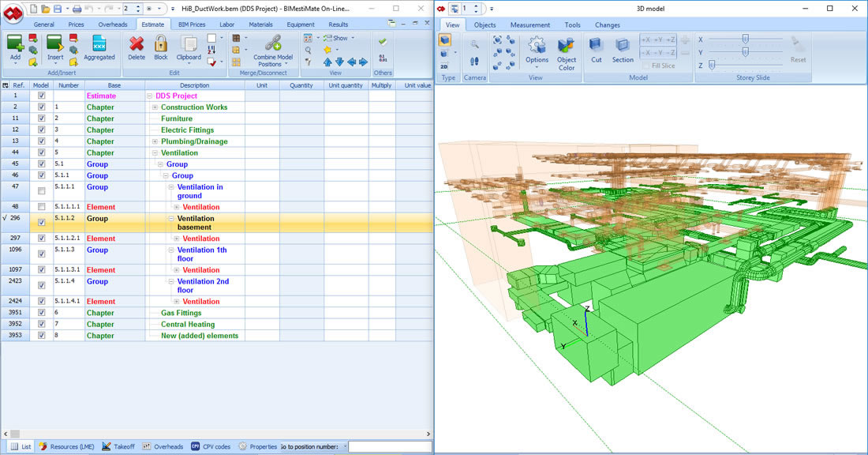The height and width of the screenshot is (455, 868).
Task: Click the List bottom tab
Action: (21, 446)
